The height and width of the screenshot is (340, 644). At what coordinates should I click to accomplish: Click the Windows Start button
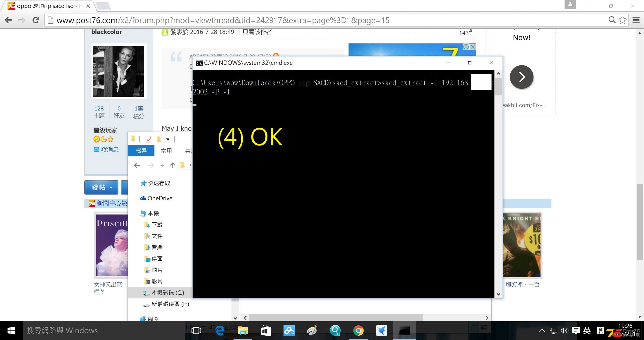(x=11, y=331)
